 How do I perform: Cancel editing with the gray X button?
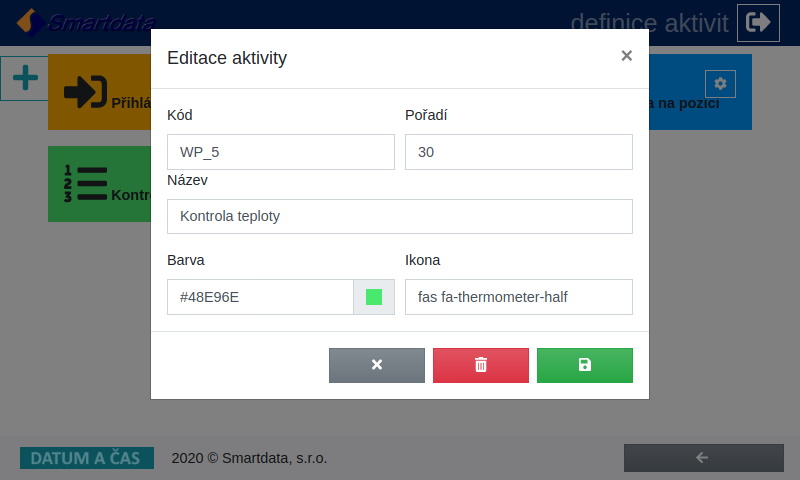[377, 365]
